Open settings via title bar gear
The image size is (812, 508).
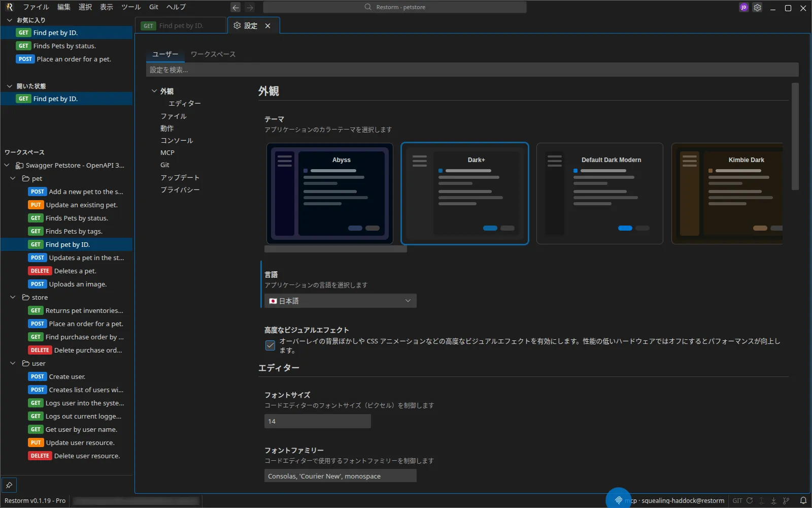pos(757,7)
